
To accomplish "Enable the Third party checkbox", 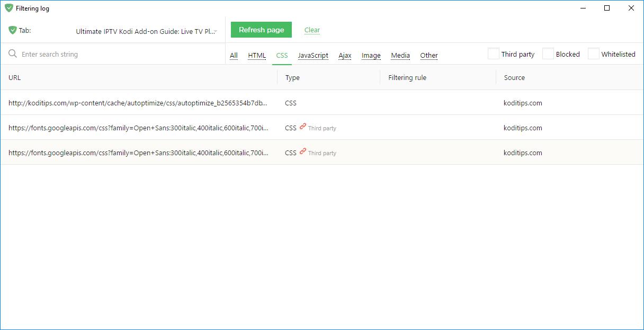I will click(494, 54).
